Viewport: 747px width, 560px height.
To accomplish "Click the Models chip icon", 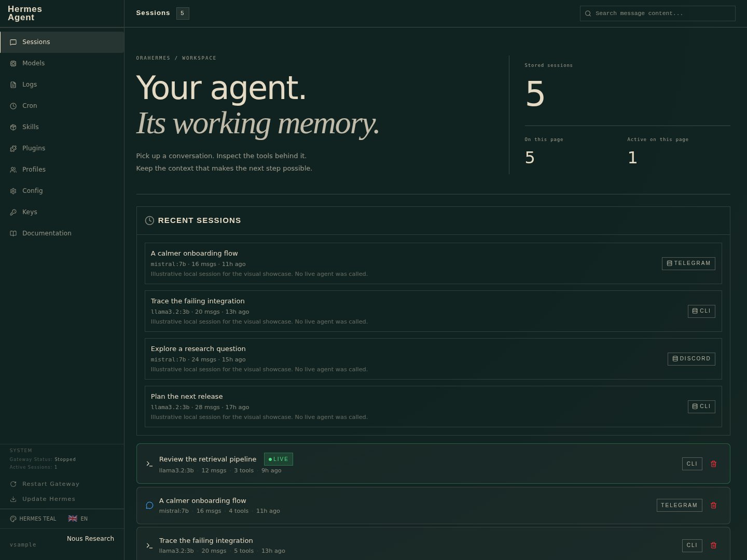I will [13, 63].
